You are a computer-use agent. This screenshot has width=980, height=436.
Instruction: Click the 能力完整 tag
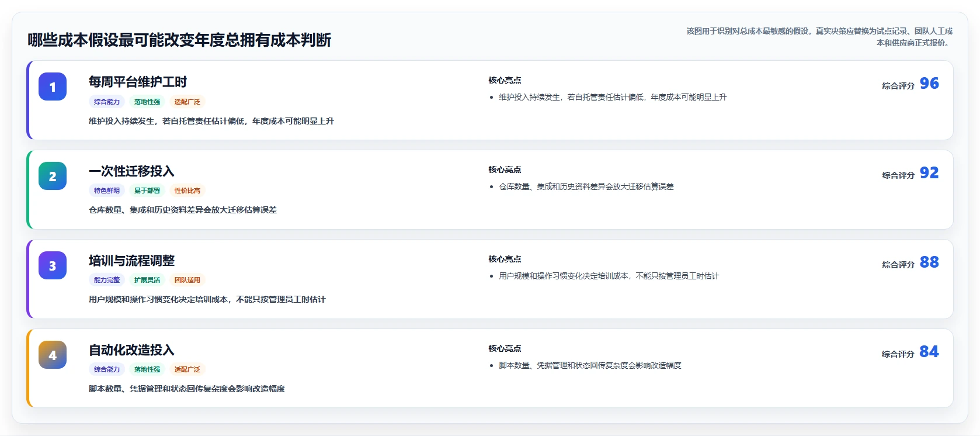pos(107,280)
